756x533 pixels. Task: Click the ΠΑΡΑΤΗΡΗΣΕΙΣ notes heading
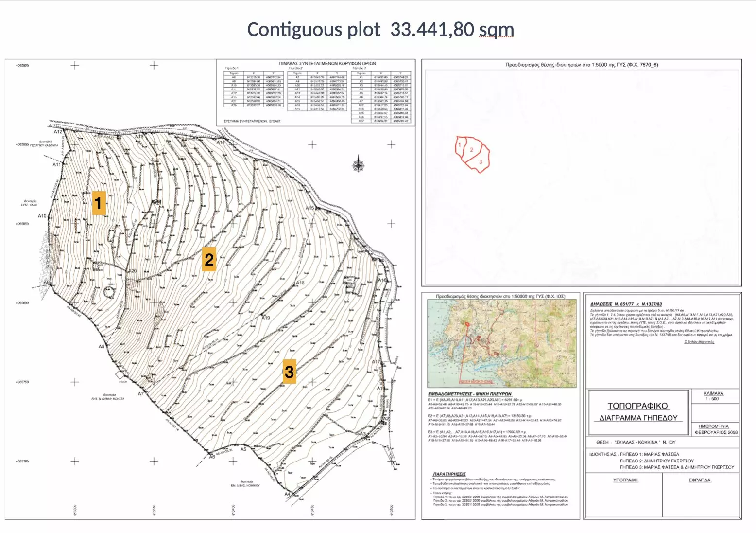[449, 474]
